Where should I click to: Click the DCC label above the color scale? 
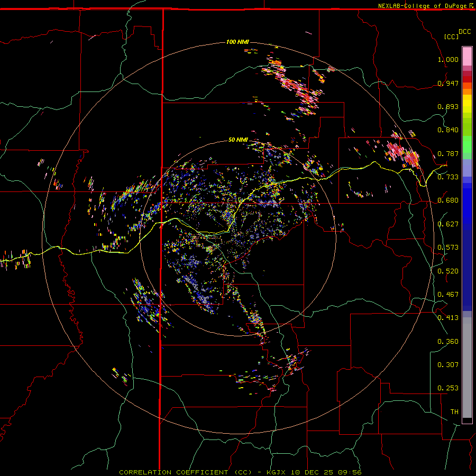pyautogui.click(x=464, y=32)
